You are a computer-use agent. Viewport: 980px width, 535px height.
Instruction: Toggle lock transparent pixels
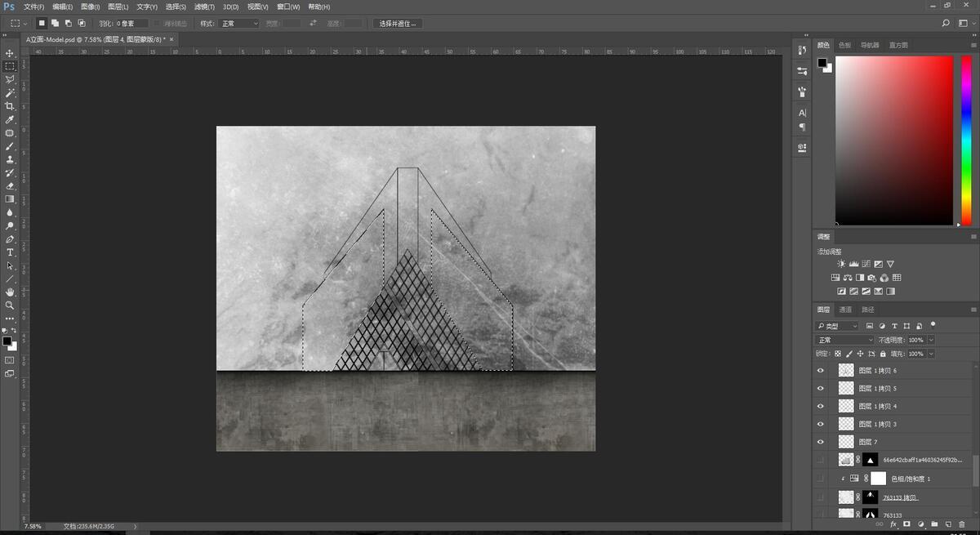[x=838, y=354]
